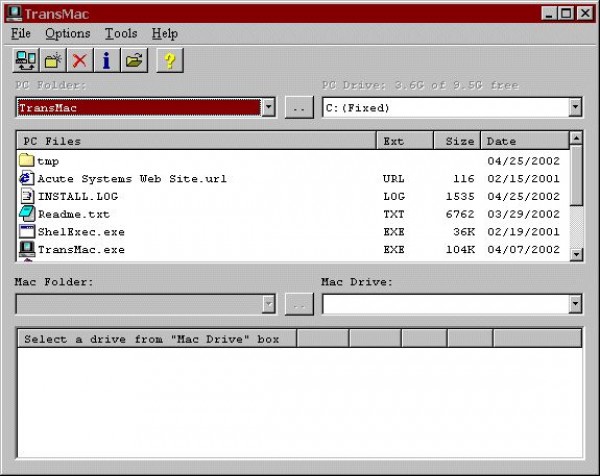The image size is (600, 476).
Task: Open the Options menu
Action: point(67,34)
